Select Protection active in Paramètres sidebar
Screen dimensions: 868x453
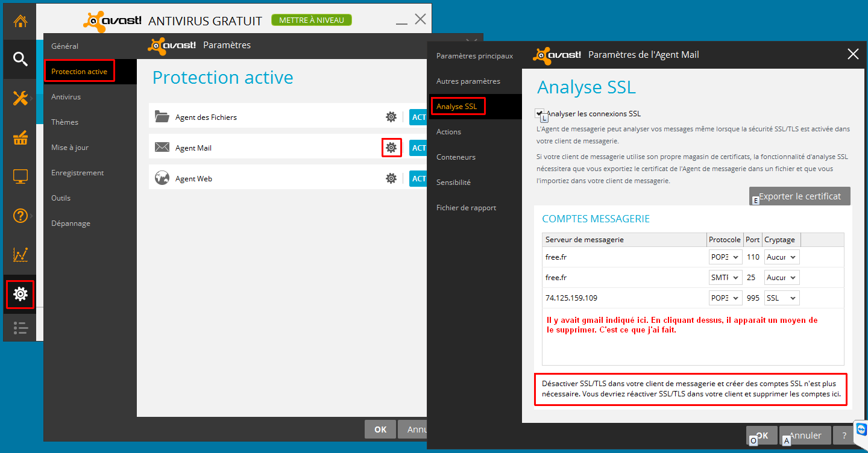point(79,71)
